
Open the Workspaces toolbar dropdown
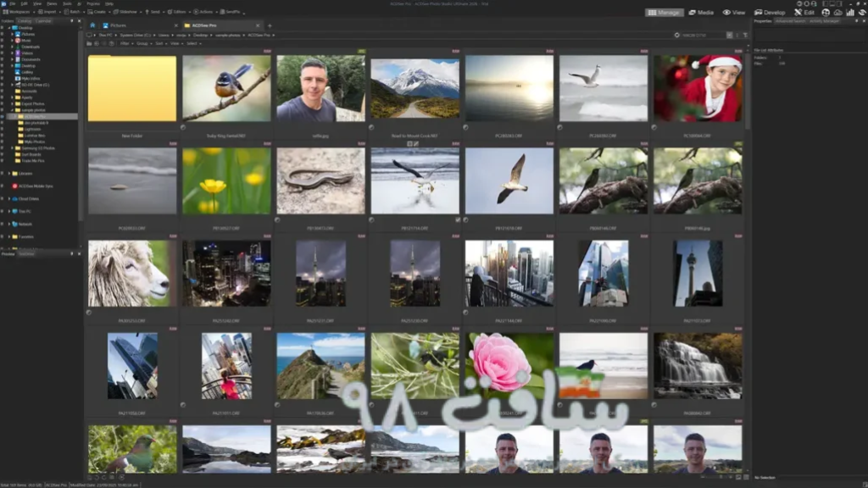point(18,12)
